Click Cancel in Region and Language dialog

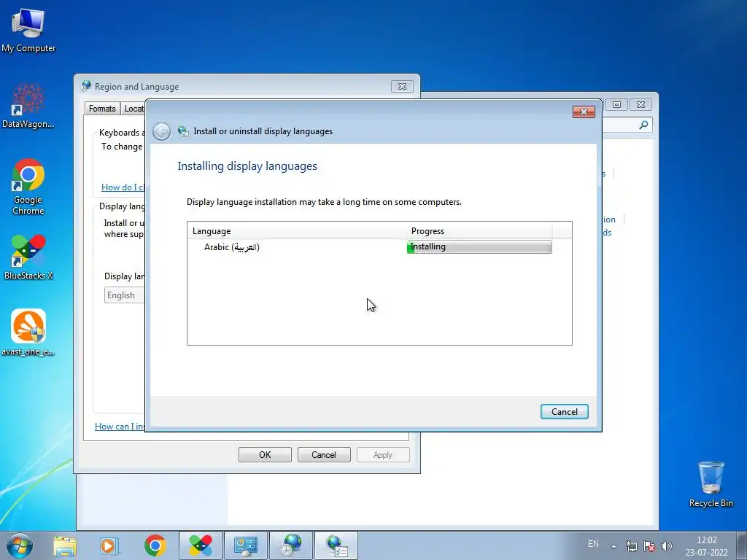[x=324, y=455]
